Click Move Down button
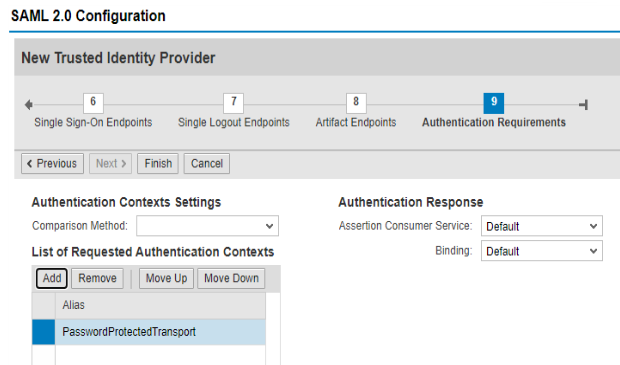 (231, 278)
